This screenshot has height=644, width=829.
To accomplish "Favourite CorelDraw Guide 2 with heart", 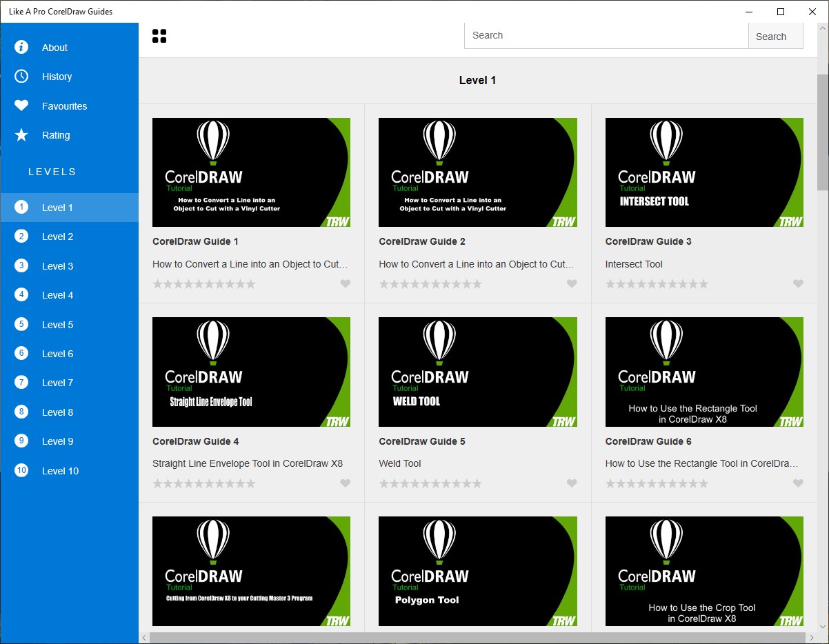I will [572, 283].
